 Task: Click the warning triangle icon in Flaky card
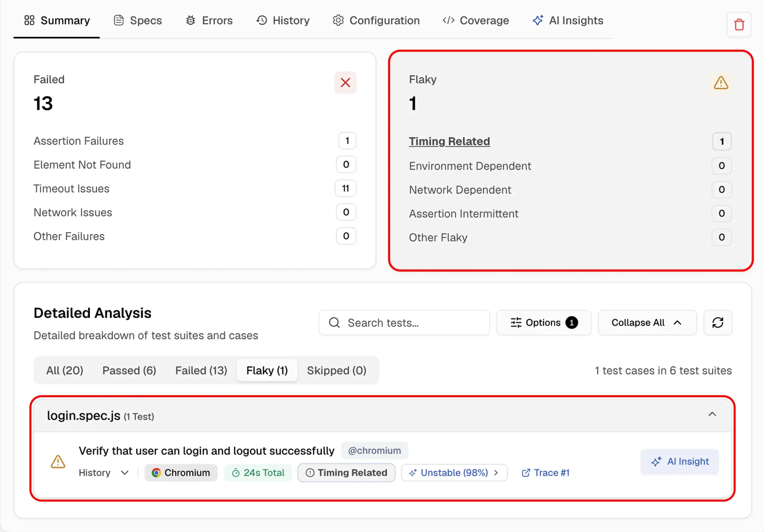pos(721,83)
